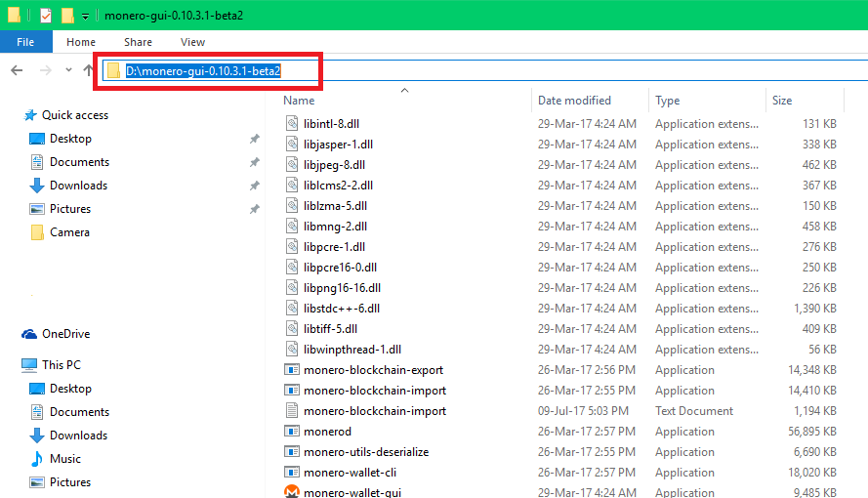Open the Customize Quick Access Toolbar dropdown
The width and height of the screenshot is (868, 498).
click(85, 17)
